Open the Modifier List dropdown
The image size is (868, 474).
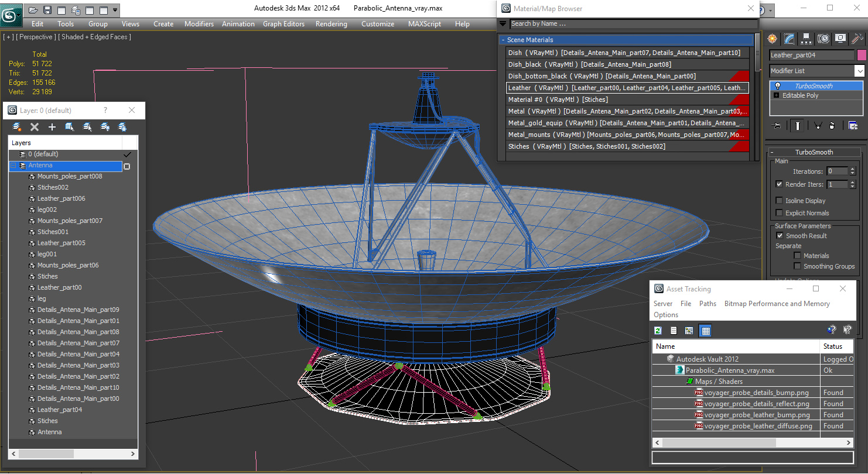coord(859,71)
